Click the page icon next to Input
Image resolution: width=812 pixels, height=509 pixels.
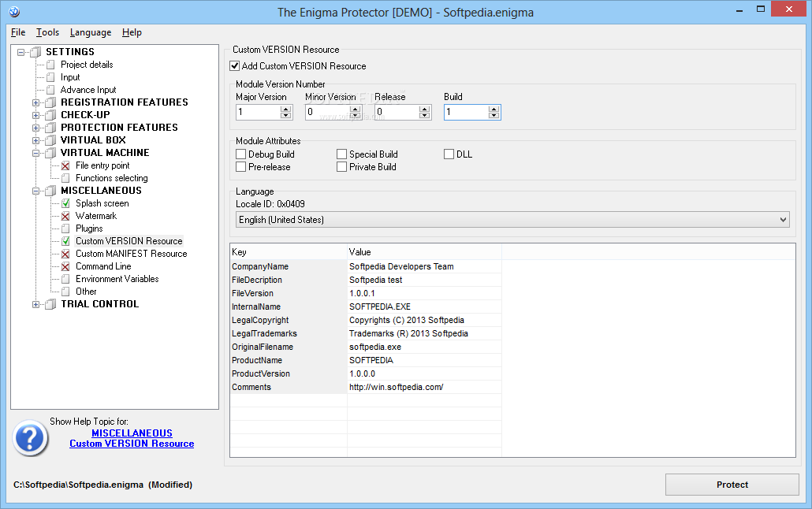[x=50, y=77]
